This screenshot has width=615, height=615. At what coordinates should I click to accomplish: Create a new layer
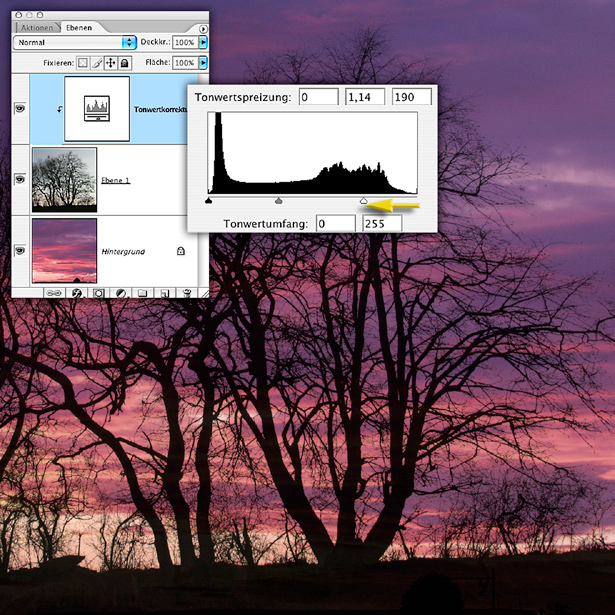[165, 293]
